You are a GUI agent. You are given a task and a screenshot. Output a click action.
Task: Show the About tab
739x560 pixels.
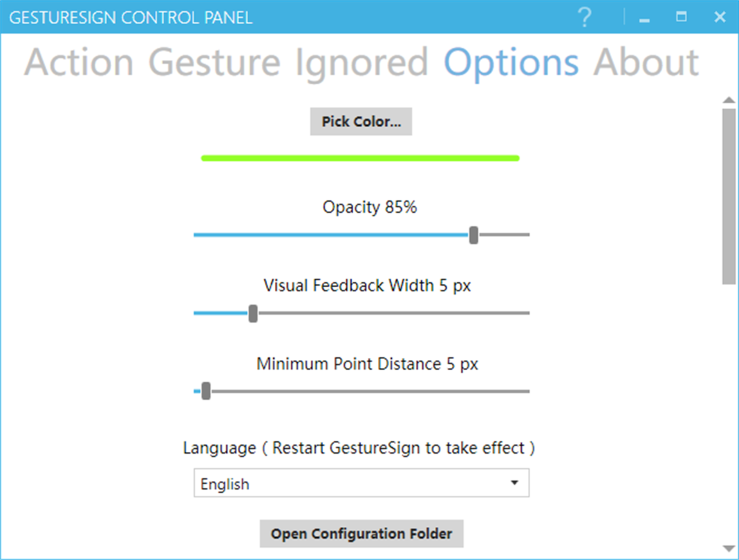646,62
